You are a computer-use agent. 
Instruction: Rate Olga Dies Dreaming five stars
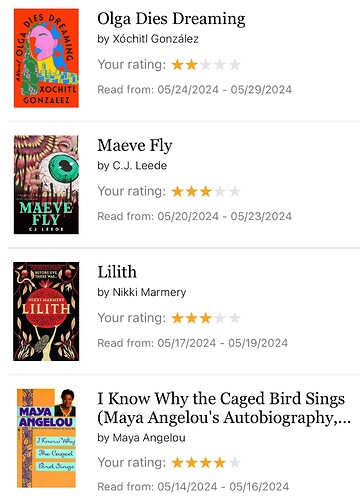click(234, 64)
